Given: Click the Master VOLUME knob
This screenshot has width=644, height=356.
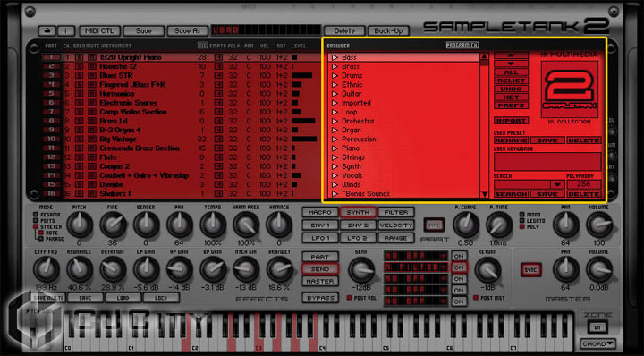Looking at the screenshot, I should coord(599,269).
